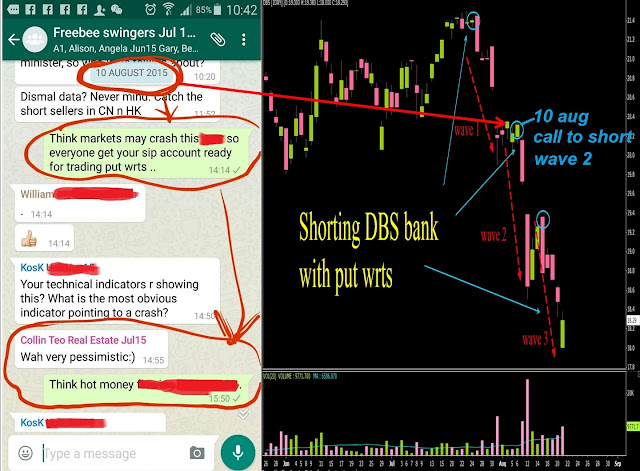Tap the back arrow in WhatsApp header
This screenshot has height=471, width=640.
13,40
